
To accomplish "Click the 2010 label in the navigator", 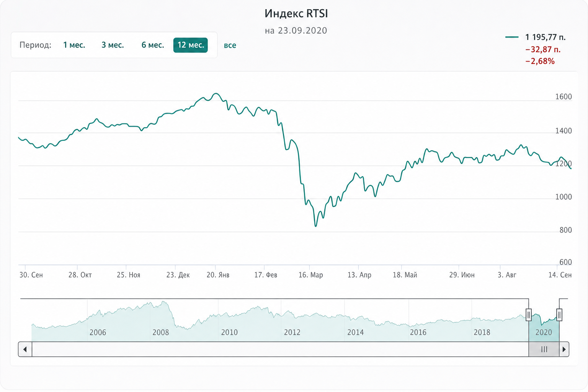I will coord(229,332).
